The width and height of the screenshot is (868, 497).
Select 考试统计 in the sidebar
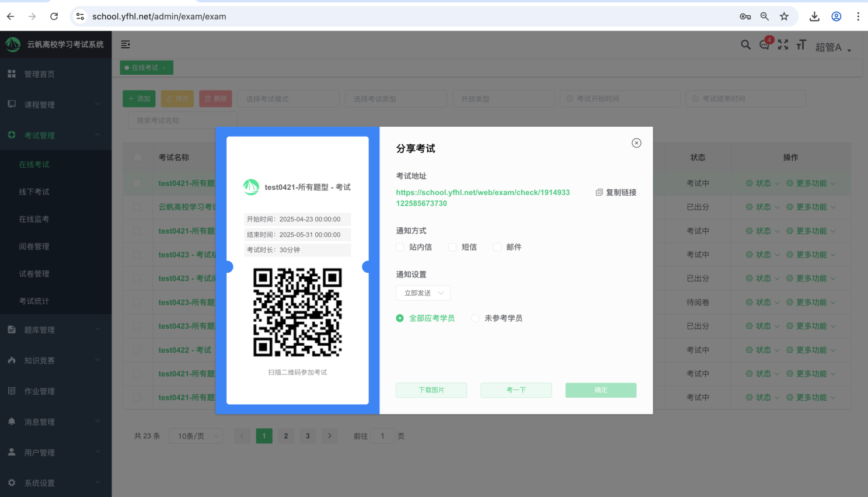[55, 301]
